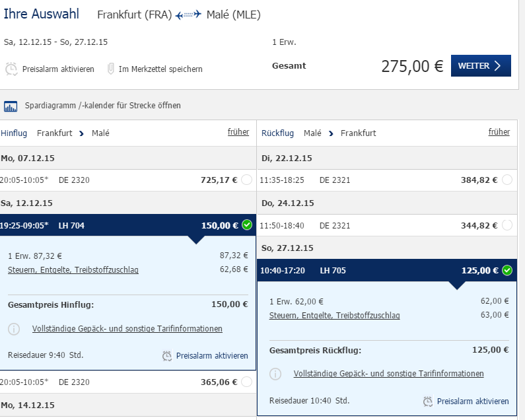
Task: Click the alarm clock icon beside top Preisalarm aktivieren
Action: coord(11,69)
